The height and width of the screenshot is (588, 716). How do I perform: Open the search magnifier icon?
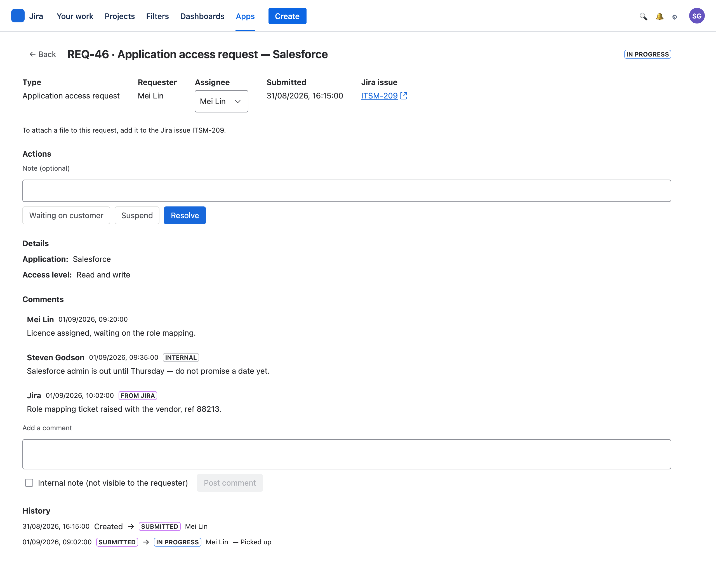[x=643, y=16]
